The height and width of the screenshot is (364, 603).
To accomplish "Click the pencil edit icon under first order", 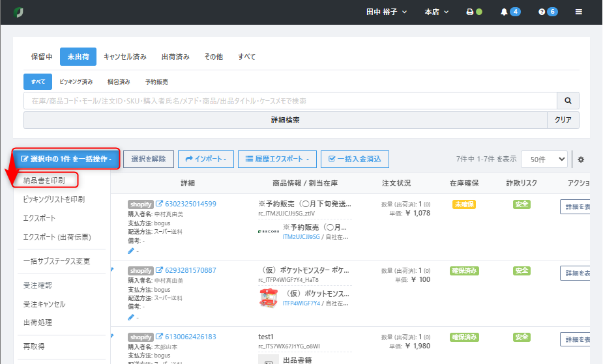I will (x=131, y=250).
